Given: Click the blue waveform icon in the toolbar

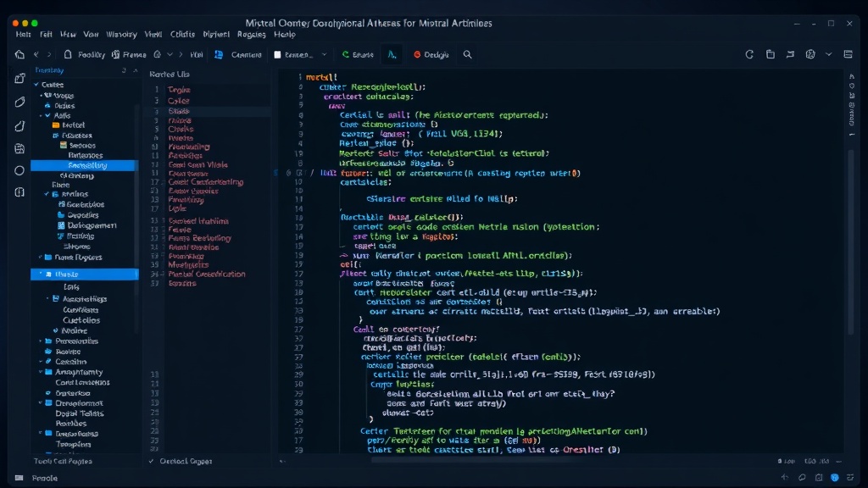Looking at the screenshot, I should click(392, 54).
